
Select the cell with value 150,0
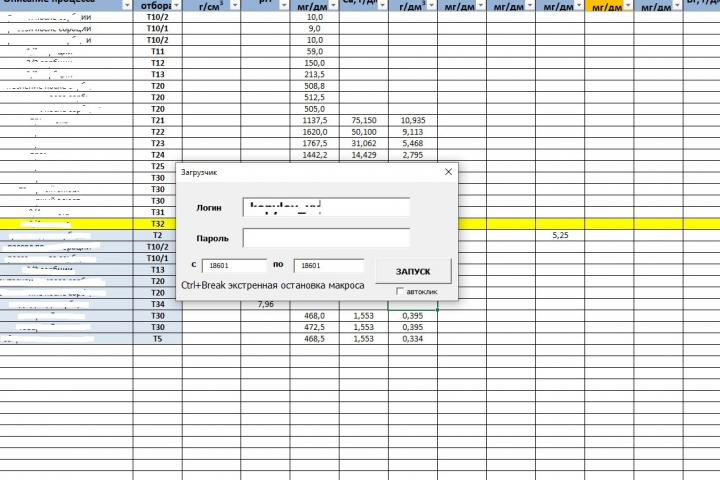point(315,63)
